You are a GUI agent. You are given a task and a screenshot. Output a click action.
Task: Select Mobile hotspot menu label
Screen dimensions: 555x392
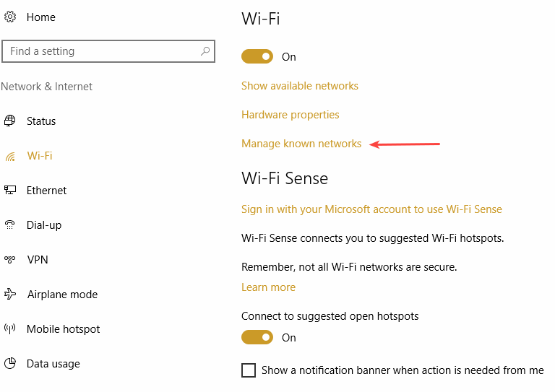[64, 329]
